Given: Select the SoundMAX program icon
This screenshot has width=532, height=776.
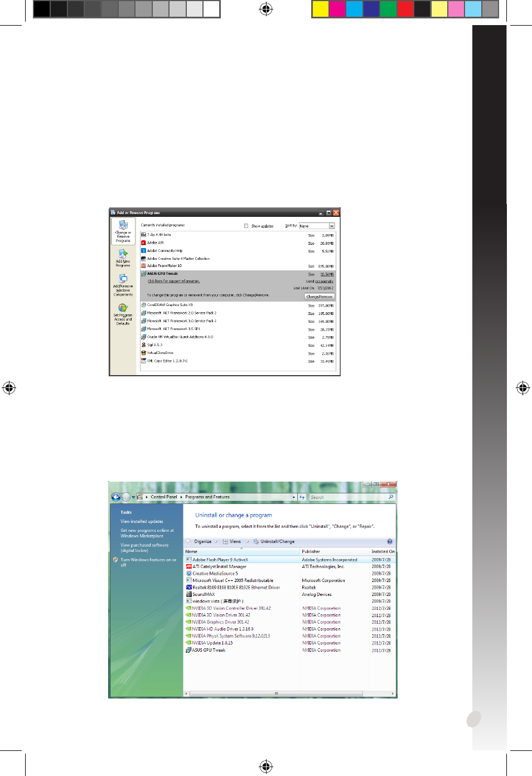Looking at the screenshot, I should click(188, 594).
